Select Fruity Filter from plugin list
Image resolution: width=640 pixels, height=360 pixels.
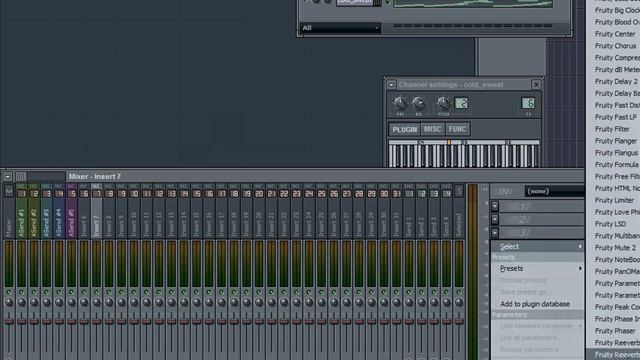pos(612,129)
